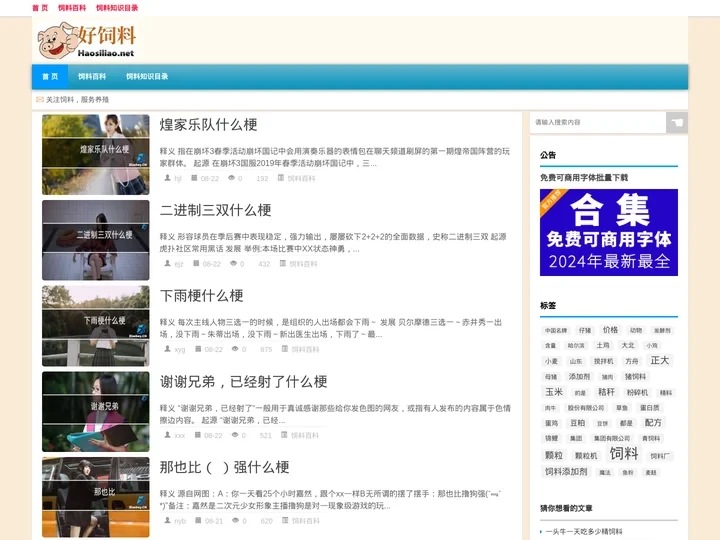Select the 猪饲料 tag
Screen dimensions: 720x540
(635, 377)
